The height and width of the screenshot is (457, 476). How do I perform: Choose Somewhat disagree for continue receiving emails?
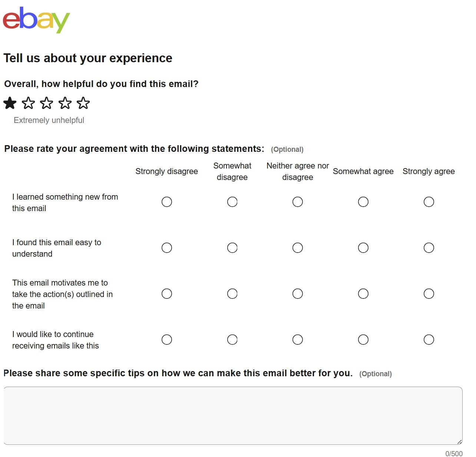coord(232,340)
